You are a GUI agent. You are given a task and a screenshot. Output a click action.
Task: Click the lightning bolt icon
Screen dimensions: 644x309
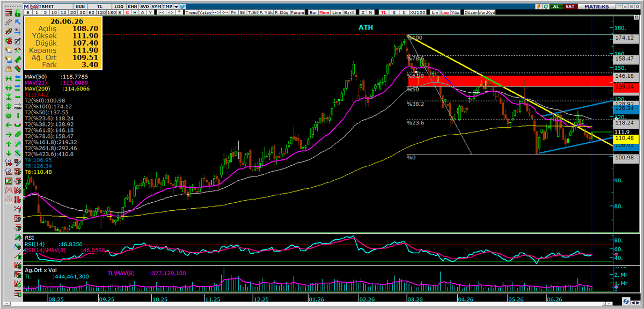tap(539, 6)
